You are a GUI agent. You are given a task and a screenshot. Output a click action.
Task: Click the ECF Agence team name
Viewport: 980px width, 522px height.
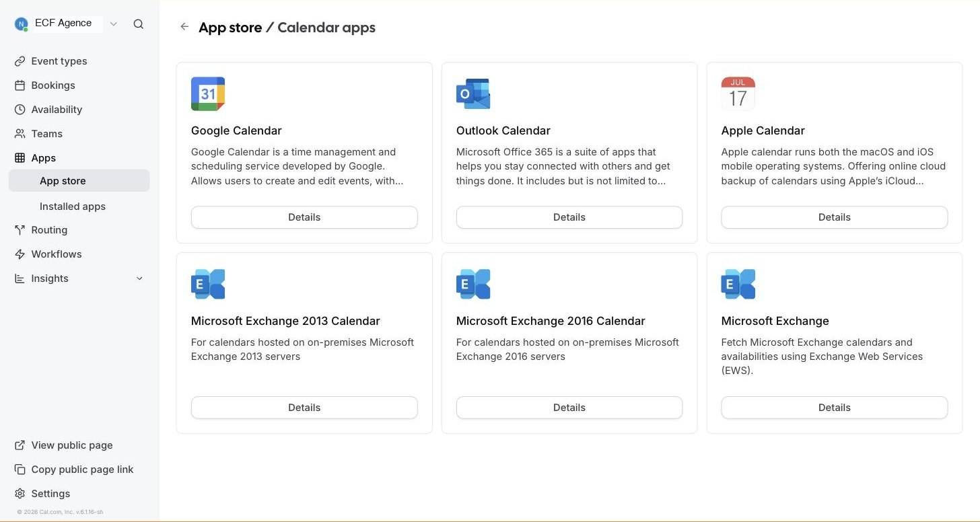[63, 23]
